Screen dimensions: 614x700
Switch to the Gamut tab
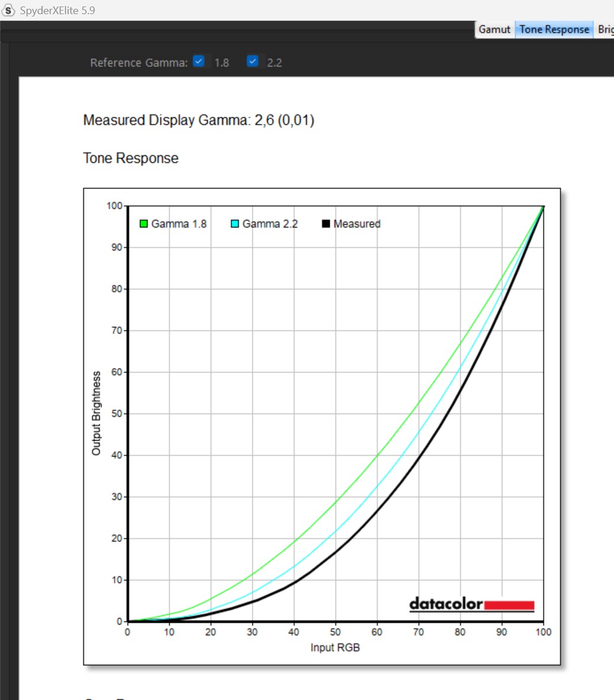[x=494, y=29]
